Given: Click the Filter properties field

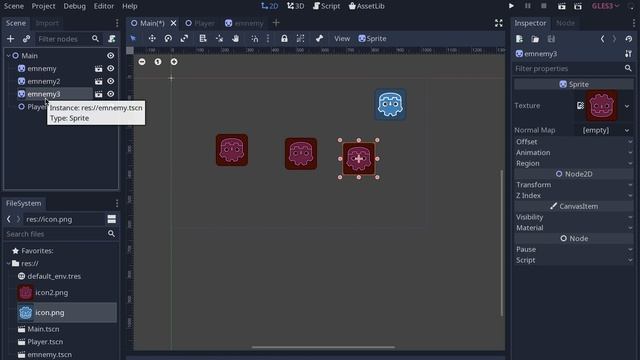Looking at the screenshot, I should click(573, 68).
